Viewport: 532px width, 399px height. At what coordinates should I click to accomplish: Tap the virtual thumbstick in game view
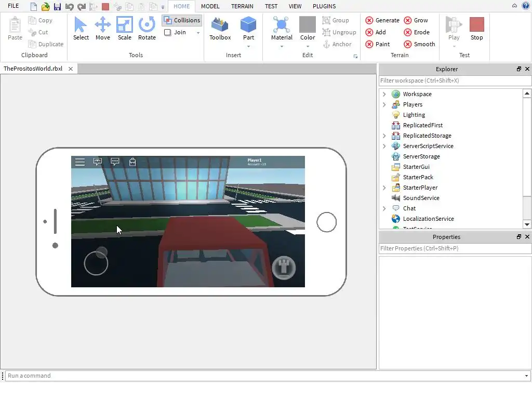(x=96, y=263)
